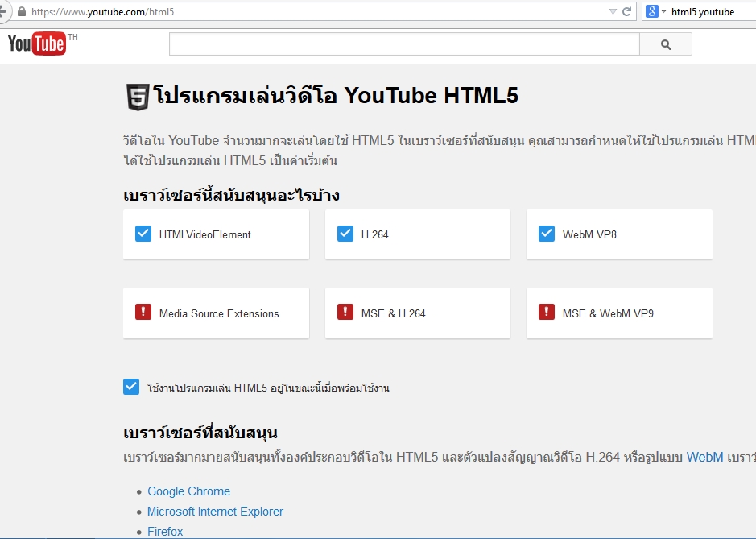Click the browser URL address field
The image size is (756, 539).
click(x=318, y=11)
